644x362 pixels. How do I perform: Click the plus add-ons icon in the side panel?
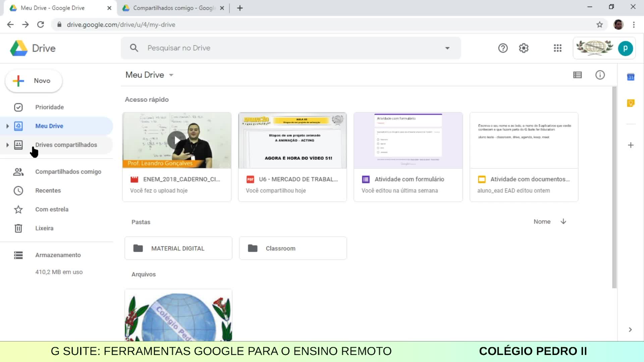tap(631, 145)
